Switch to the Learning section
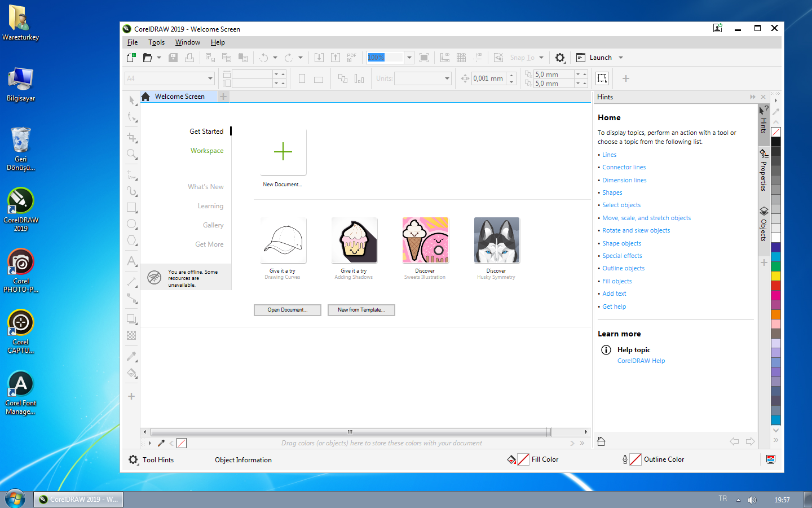Viewport: 812px width, 508px height. pyautogui.click(x=210, y=206)
